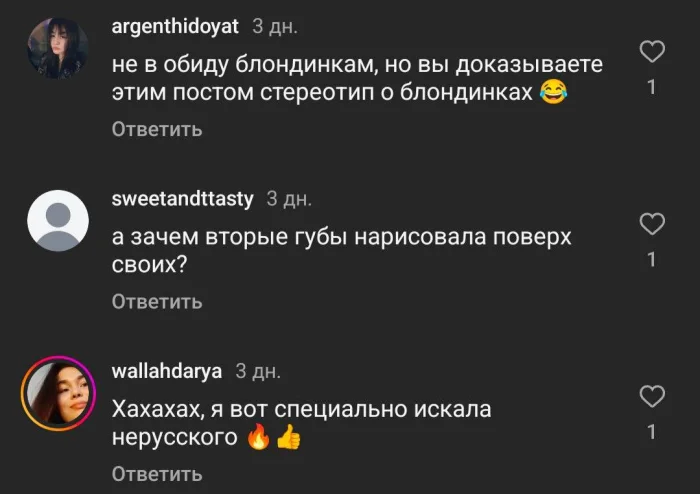Open the sweetandttasty username link
The width and height of the screenshot is (700, 494).
182,199
